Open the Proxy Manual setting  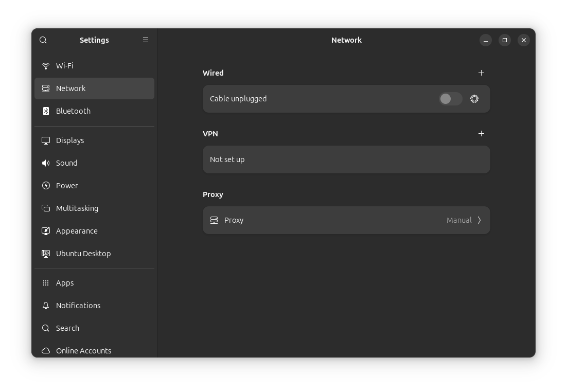click(x=458, y=220)
